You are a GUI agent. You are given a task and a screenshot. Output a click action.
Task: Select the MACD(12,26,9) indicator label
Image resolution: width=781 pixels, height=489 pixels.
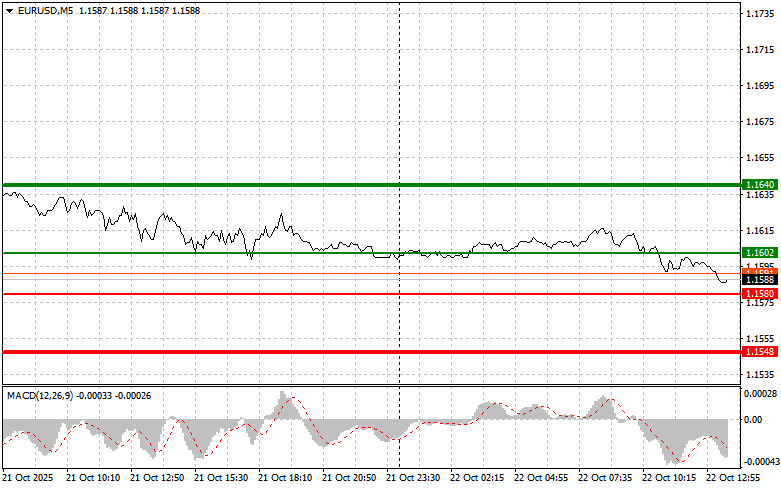pos(40,396)
